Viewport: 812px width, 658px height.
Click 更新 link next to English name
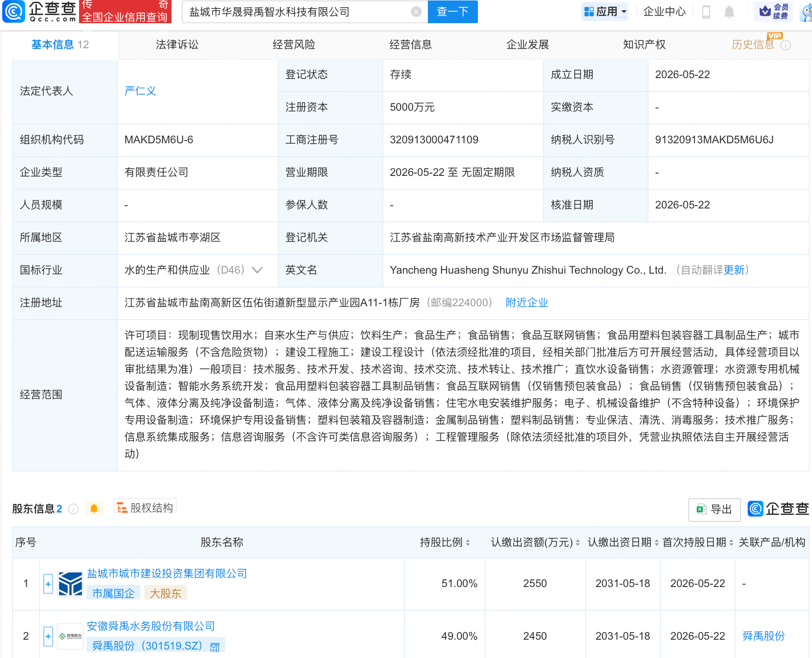pos(734,270)
